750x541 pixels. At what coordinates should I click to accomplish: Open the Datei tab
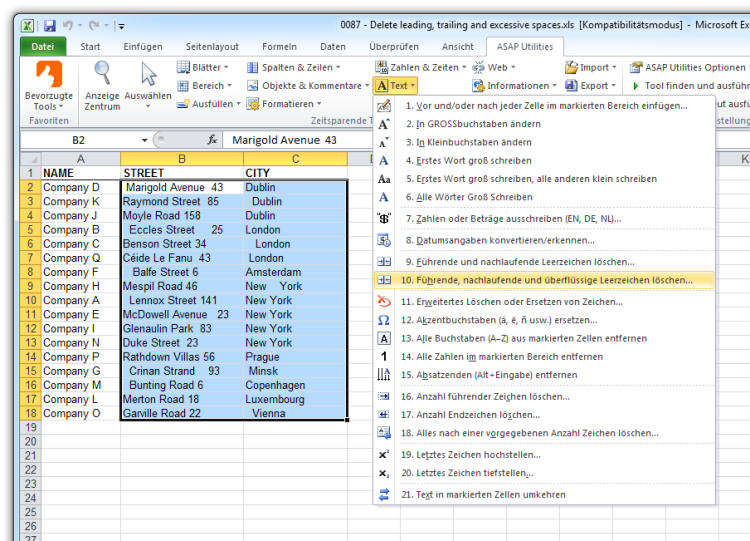(x=43, y=46)
